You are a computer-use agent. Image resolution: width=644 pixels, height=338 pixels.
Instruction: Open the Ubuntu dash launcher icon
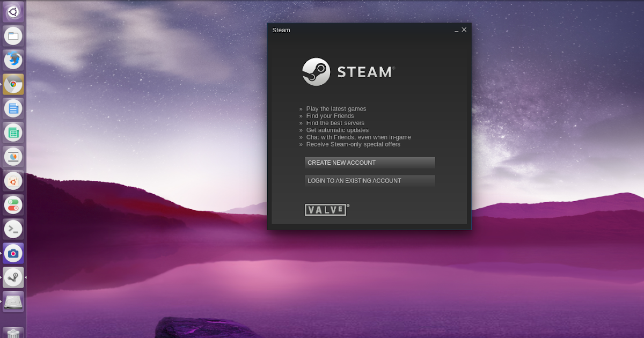(13, 12)
